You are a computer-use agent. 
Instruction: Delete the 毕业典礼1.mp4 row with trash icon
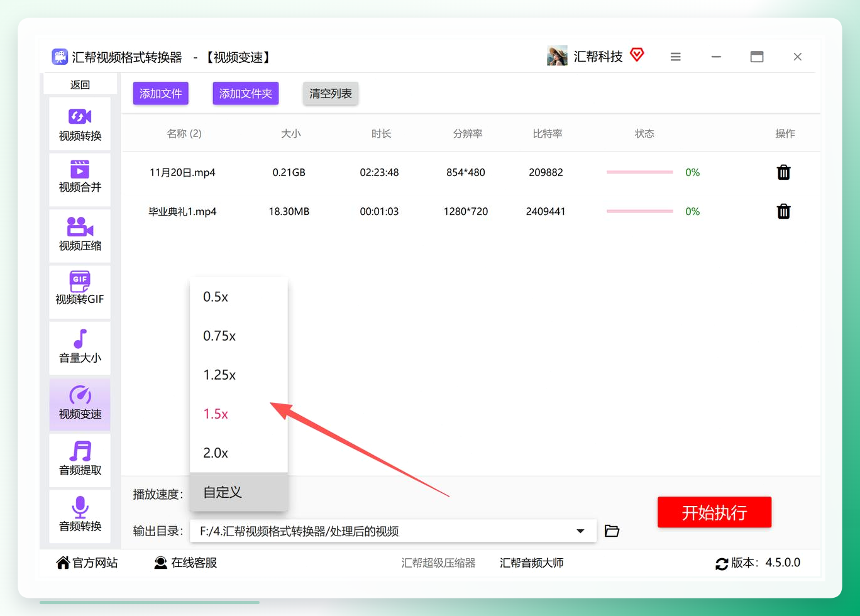(x=783, y=211)
